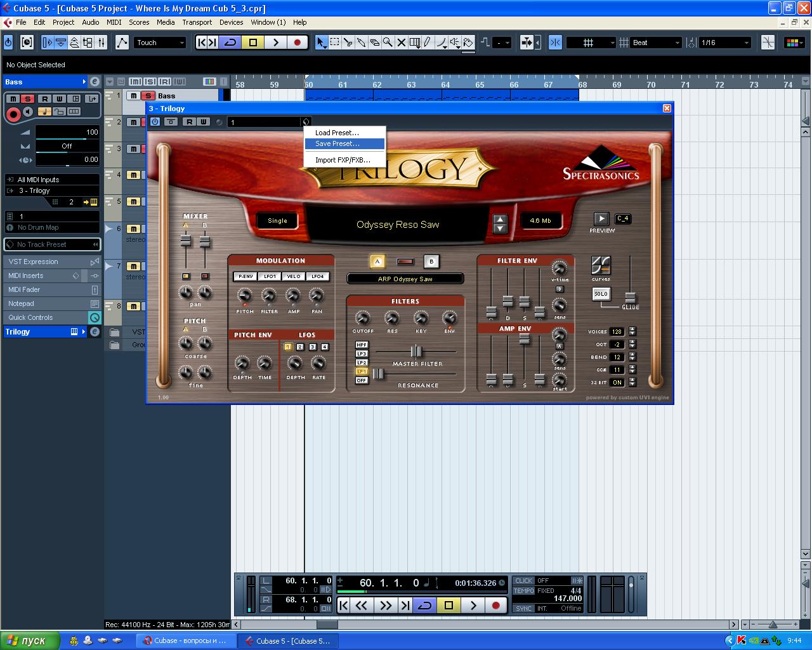Toggle Autoscroll in the toolbar
This screenshot has width=812, height=650.
(527, 43)
